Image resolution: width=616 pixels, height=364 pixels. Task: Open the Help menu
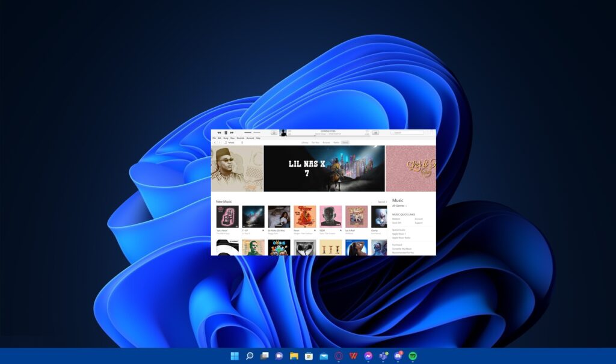click(258, 138)
